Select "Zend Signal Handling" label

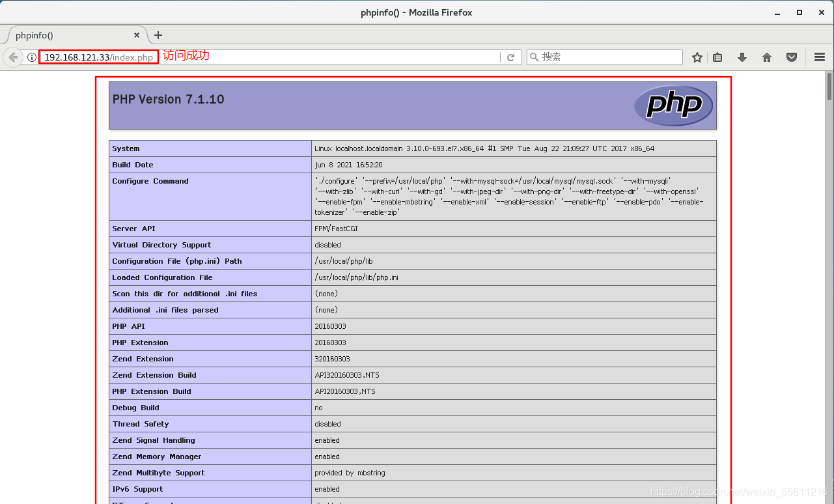click(x=154, y=440)
